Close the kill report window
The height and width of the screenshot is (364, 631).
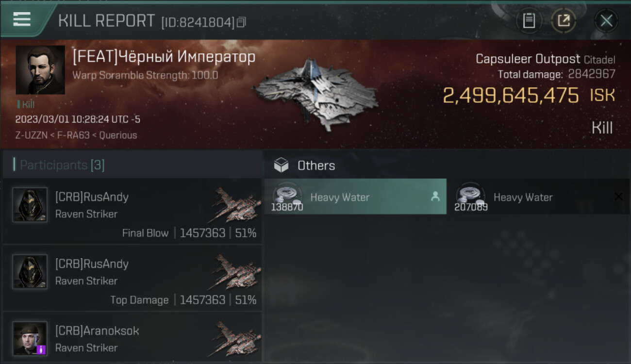[x=606, y=20]
